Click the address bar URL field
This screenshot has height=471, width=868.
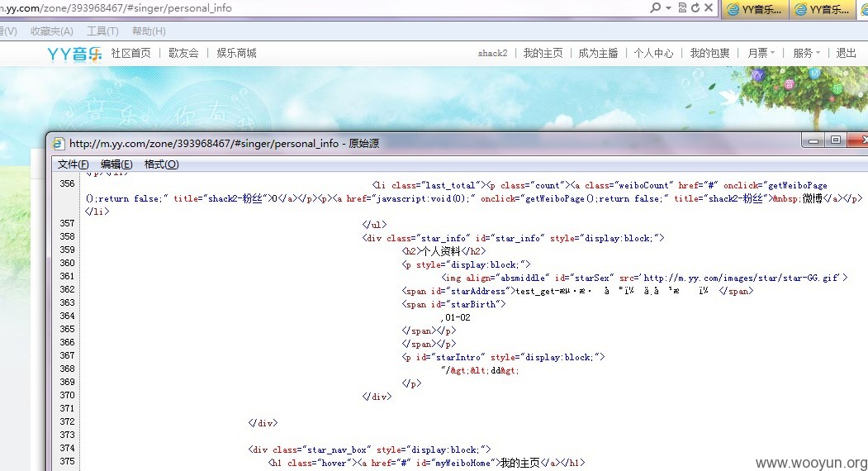(321, 7)
